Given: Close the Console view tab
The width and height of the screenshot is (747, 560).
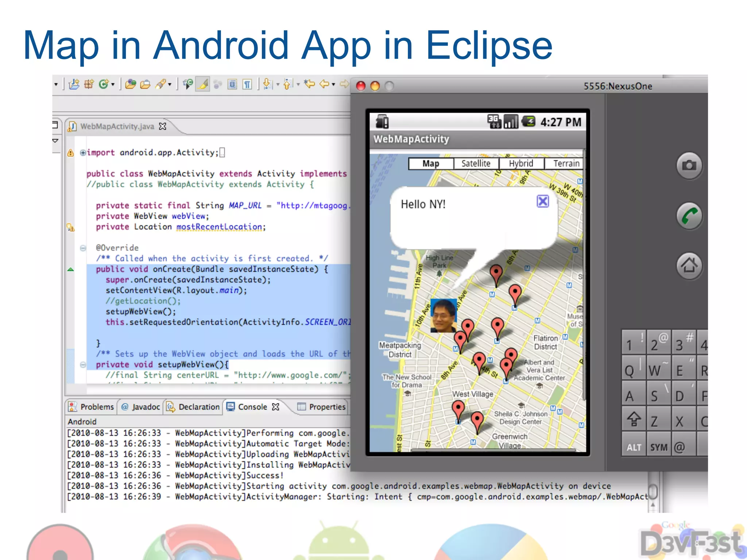Looking at the screenshot, I should (276, 407).
